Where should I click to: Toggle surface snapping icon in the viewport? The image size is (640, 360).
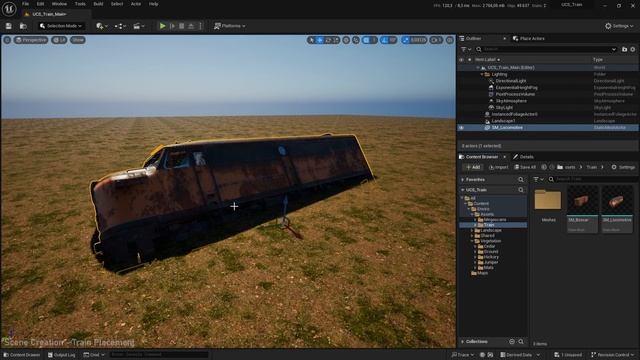356,40
